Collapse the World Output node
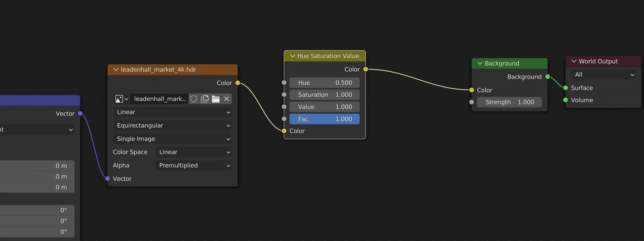Screen dimensions: 644x241 (574, 61)
